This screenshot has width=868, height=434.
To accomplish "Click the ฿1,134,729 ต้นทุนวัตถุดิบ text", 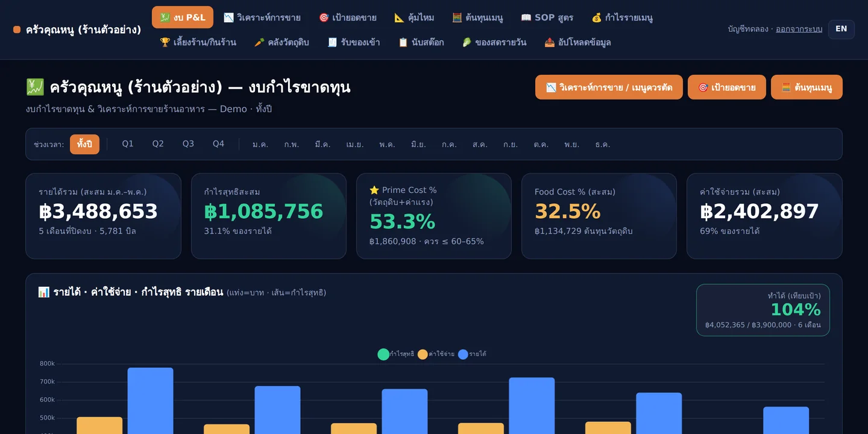I will 583,231.
